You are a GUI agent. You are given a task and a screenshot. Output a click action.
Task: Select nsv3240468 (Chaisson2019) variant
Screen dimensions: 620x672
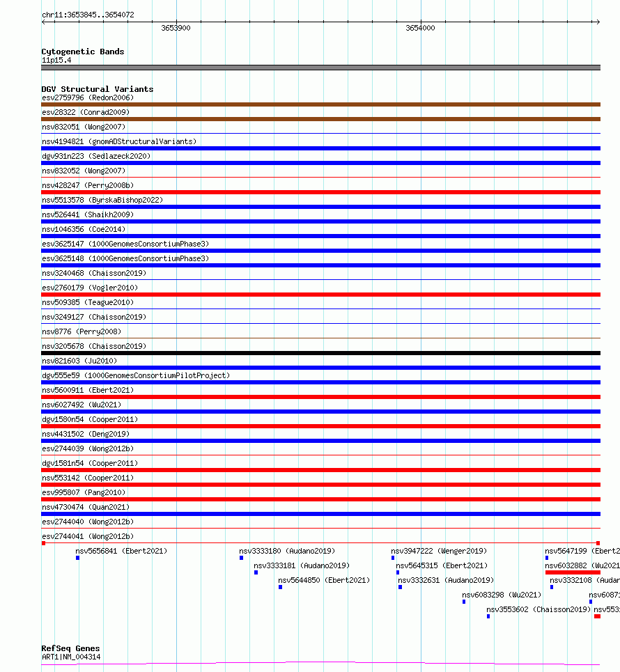point(94,273)
